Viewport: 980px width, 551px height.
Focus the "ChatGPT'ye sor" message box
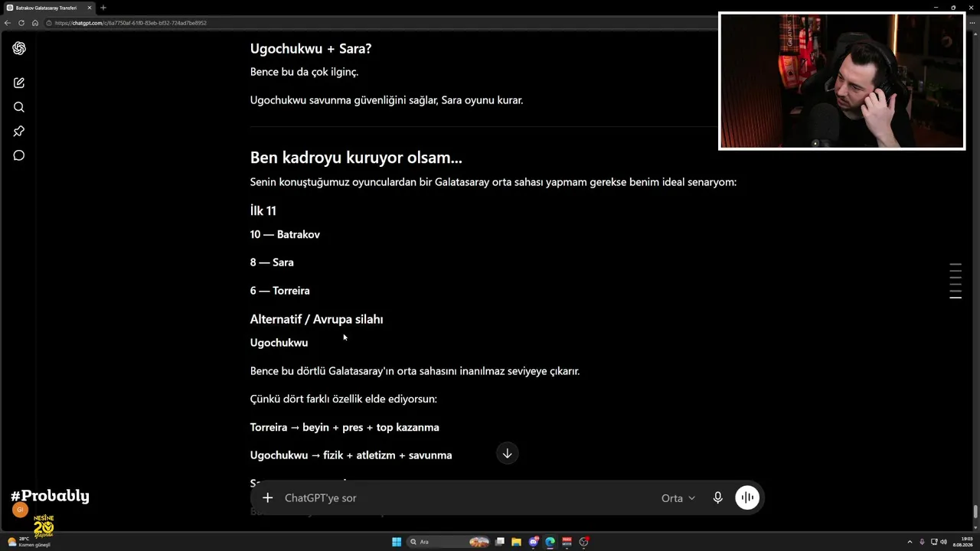[467, 497]
